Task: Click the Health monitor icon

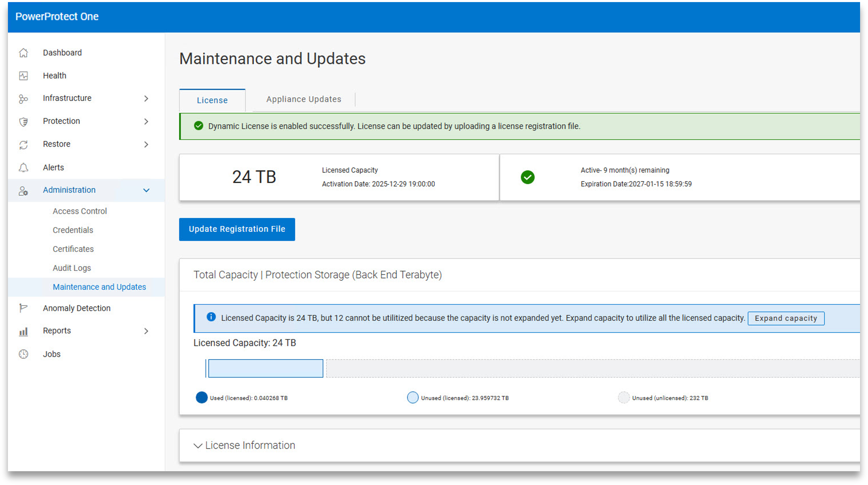Action: (23, 76)
